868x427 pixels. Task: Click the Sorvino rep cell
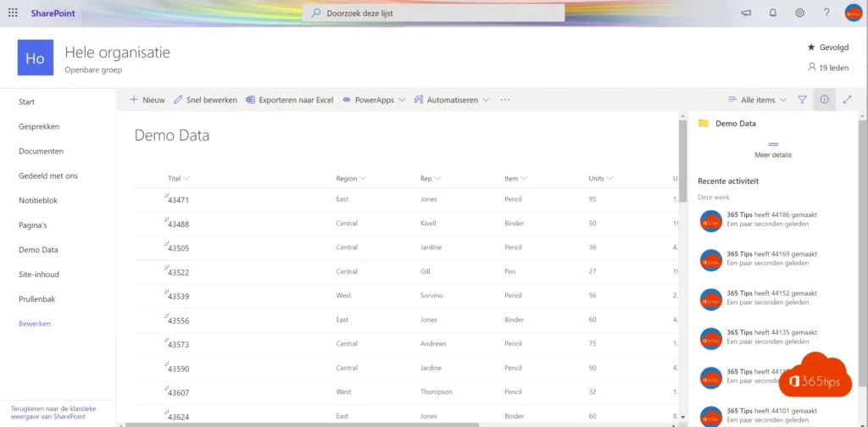tap(431, 296)
